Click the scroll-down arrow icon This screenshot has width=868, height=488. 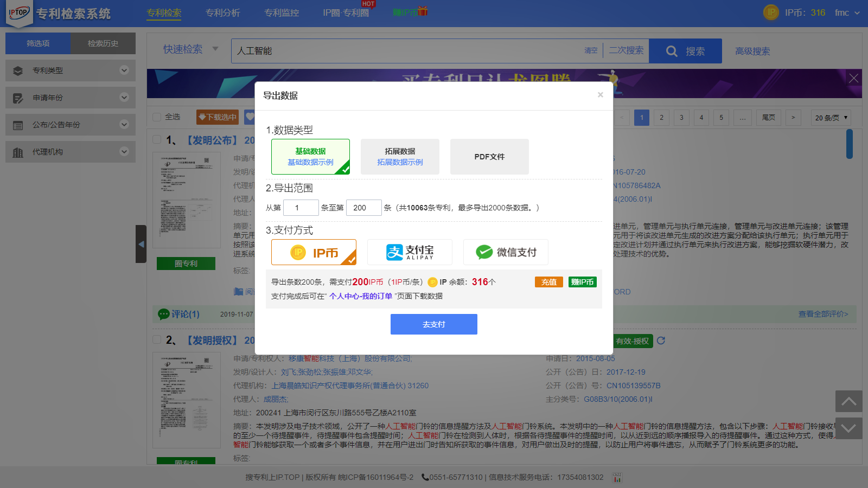(x=848, y=428)
